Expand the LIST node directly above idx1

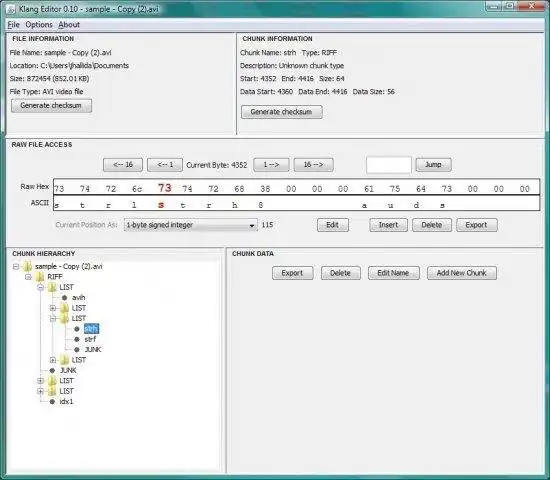[x=40, y=391]
